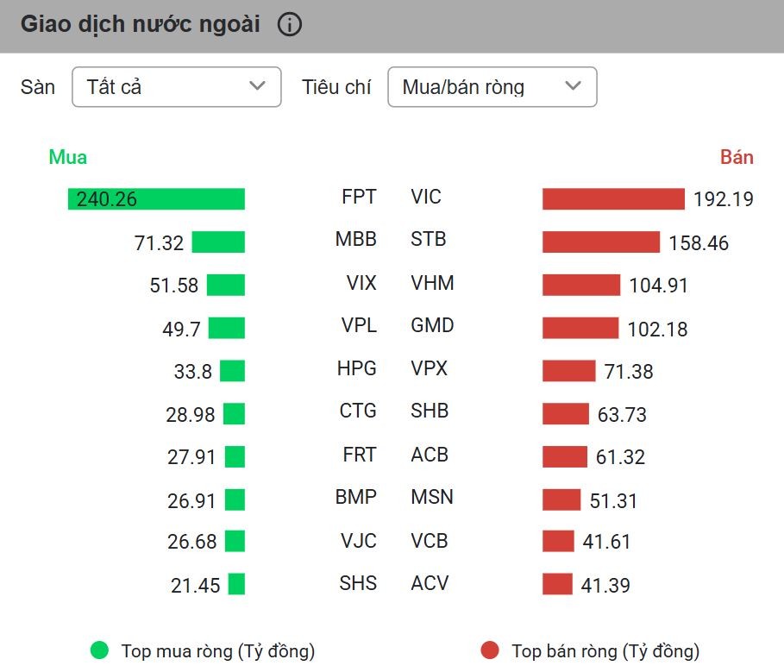Image resolution: width=784 pixels, height=672 pixels.
Task: Open the MBB stock ticker
Action: 356,240
